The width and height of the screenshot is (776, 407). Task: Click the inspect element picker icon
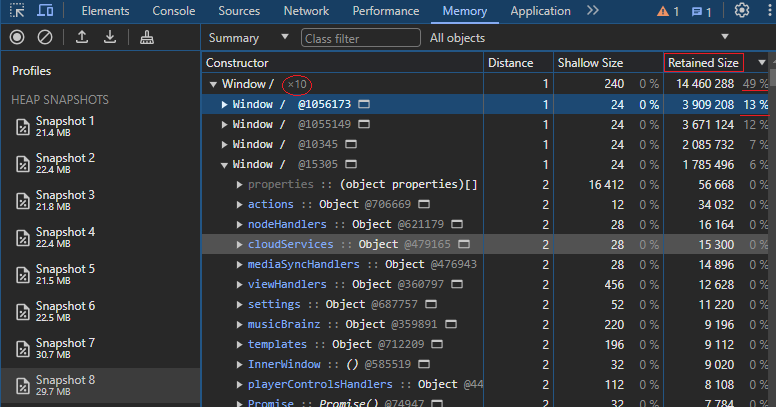17,11
